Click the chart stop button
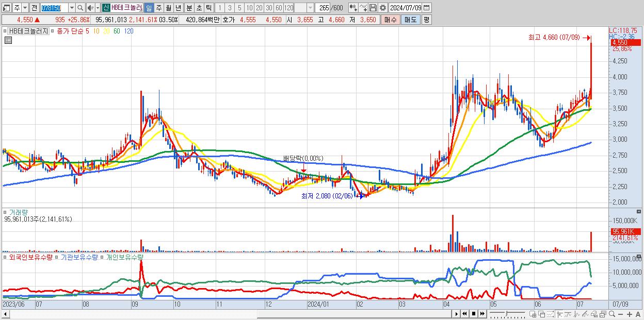The image size is (644, 320). point(474,314)
